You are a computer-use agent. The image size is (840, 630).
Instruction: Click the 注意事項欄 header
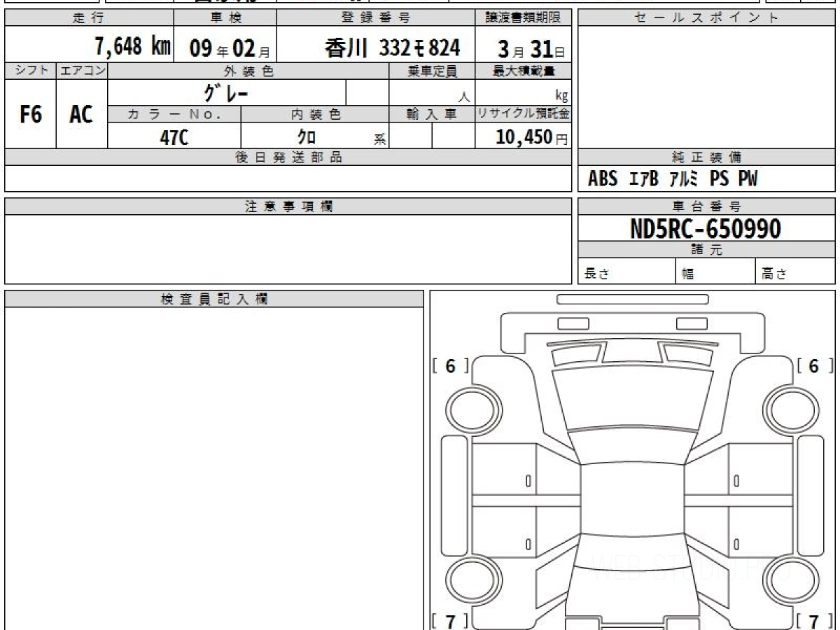click(x=288, y=206)
